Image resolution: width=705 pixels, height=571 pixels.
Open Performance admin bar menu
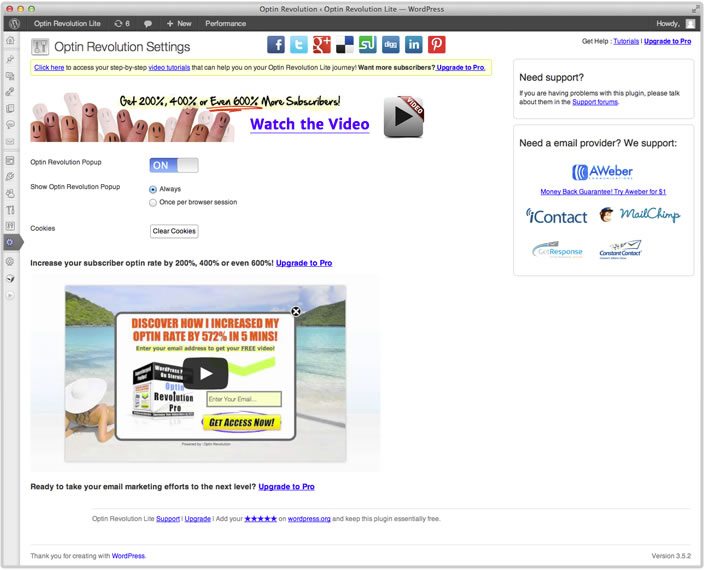[x=226, y=23]
